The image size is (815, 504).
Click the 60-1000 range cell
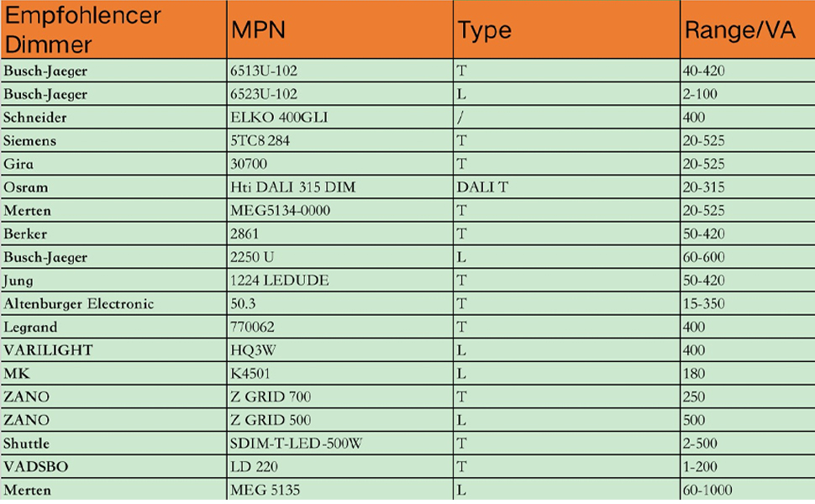click(x=748, y=490)
